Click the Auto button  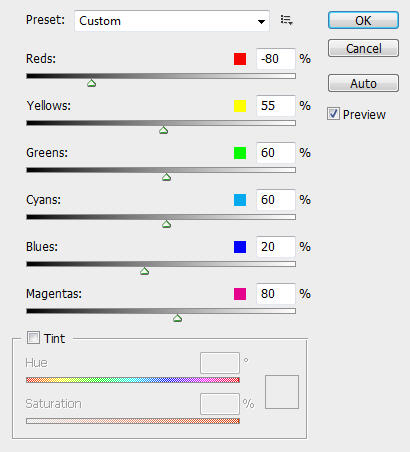(363, 83)
